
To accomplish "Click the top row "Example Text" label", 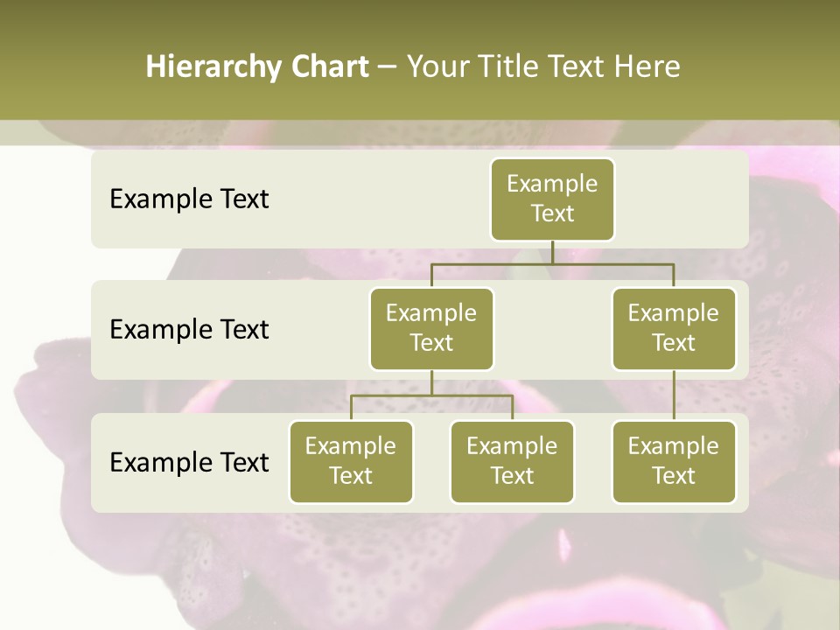I will pyautogui.click(x=189, y=199).
